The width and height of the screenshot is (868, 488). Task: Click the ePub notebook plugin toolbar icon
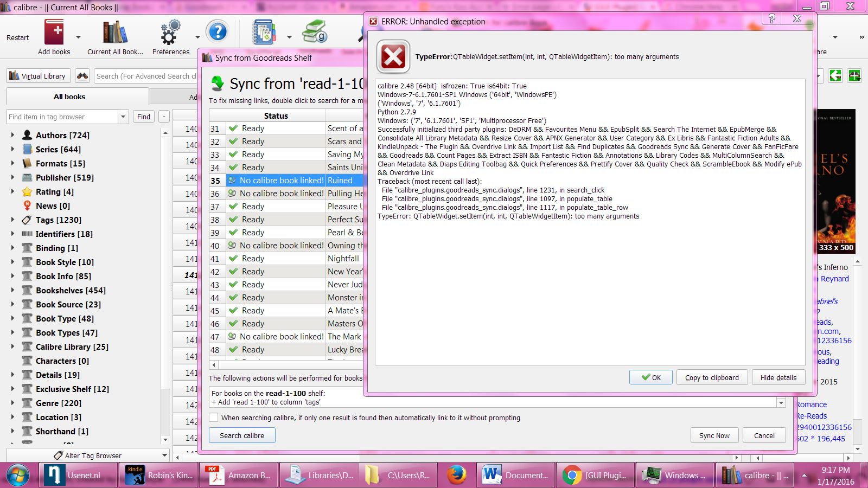click(x=264, y=32)
